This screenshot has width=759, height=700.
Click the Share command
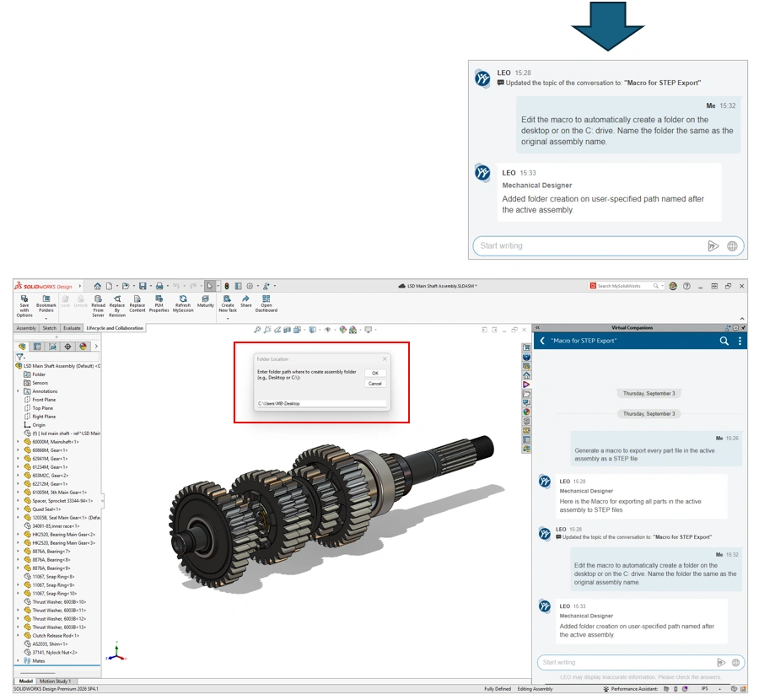pos(246,301)
